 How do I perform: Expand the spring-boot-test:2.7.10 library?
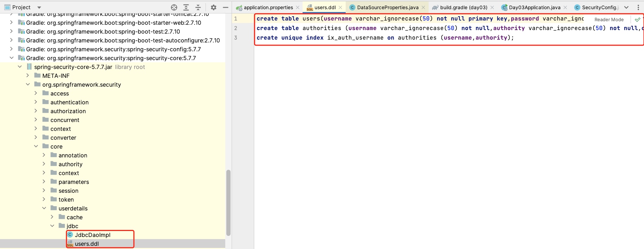(x=11, y=31)
